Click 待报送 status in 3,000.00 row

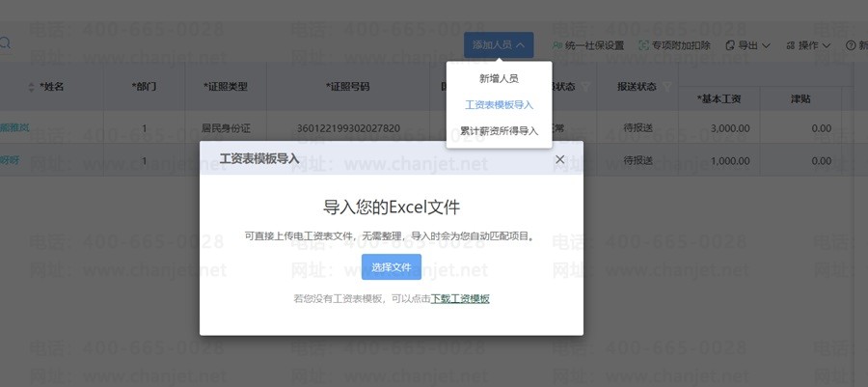click(x=637, y=128)
